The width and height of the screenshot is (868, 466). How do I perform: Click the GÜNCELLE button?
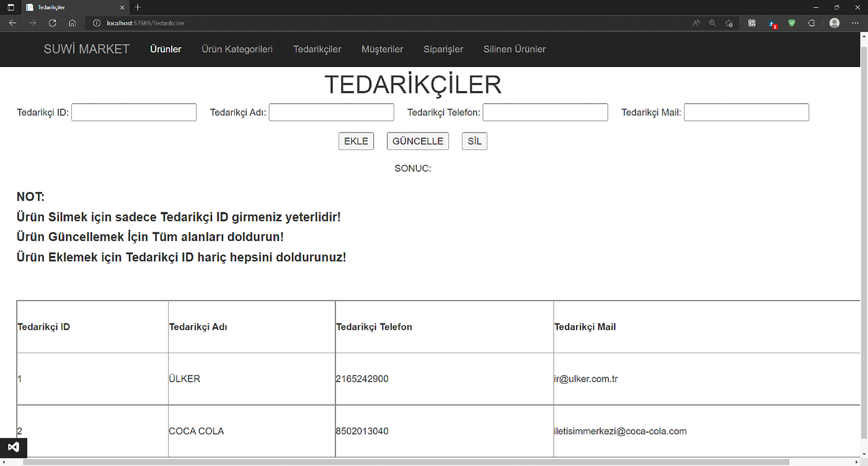click(x=418, y=141)
